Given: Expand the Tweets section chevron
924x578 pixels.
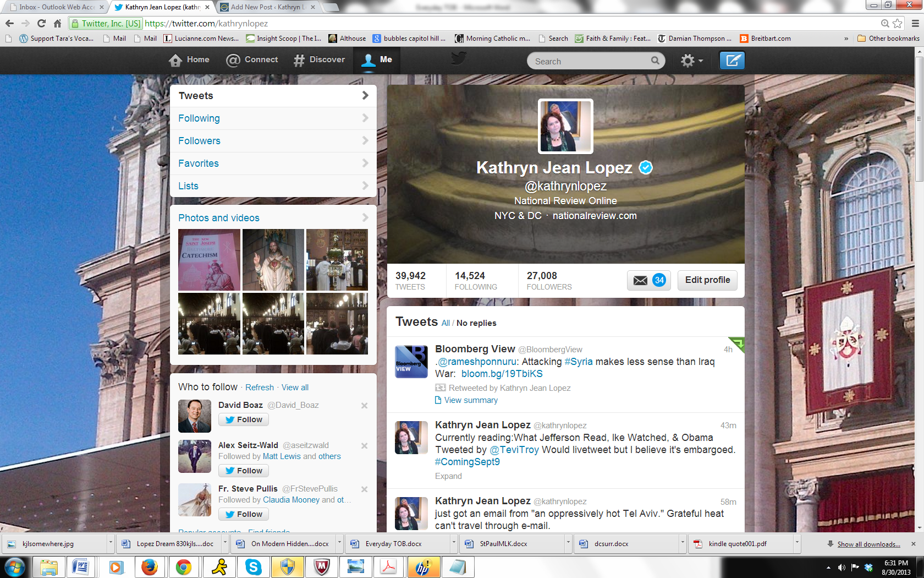Looking at the screenshot, I should coord(365,95).
